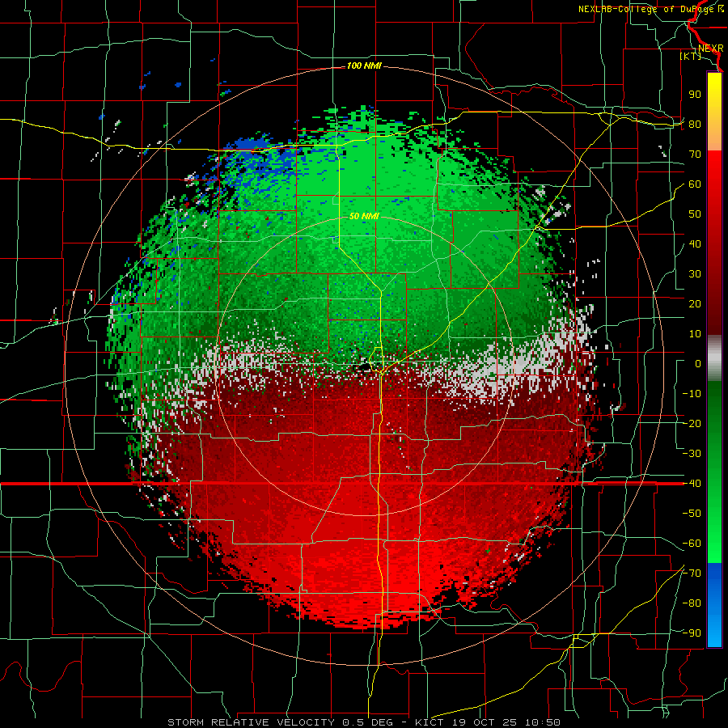Viewport: 728px width, 728px height.
Task: Click the '30' value on the velocity scale
Action: pos(695,274)
